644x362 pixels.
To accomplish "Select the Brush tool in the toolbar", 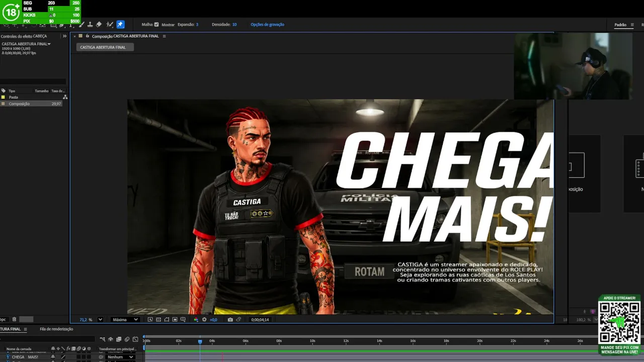I will 82,24.
